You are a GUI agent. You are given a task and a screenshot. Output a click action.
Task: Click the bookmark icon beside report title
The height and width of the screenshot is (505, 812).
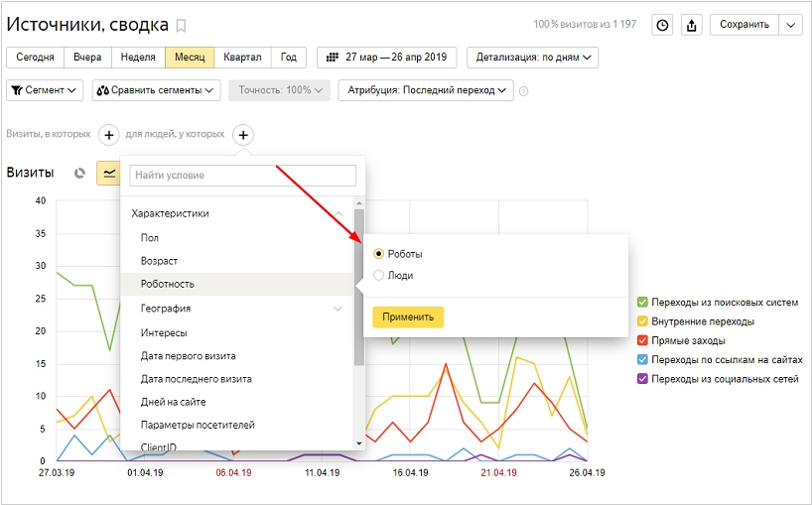coord(181,26)
